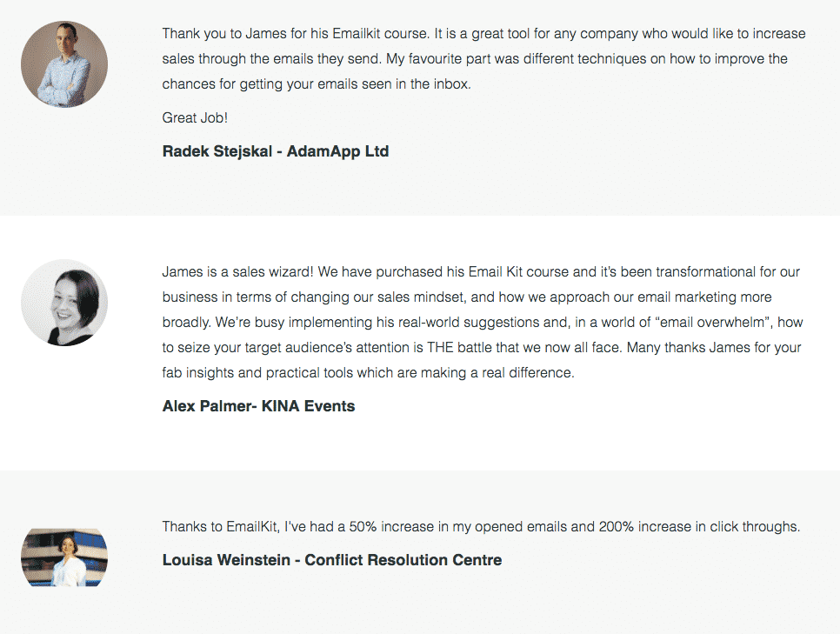Click the 'business in terms of changing our sales mindset' line
This screenshot has height=634, width=840.
click(x=467, y=297)
